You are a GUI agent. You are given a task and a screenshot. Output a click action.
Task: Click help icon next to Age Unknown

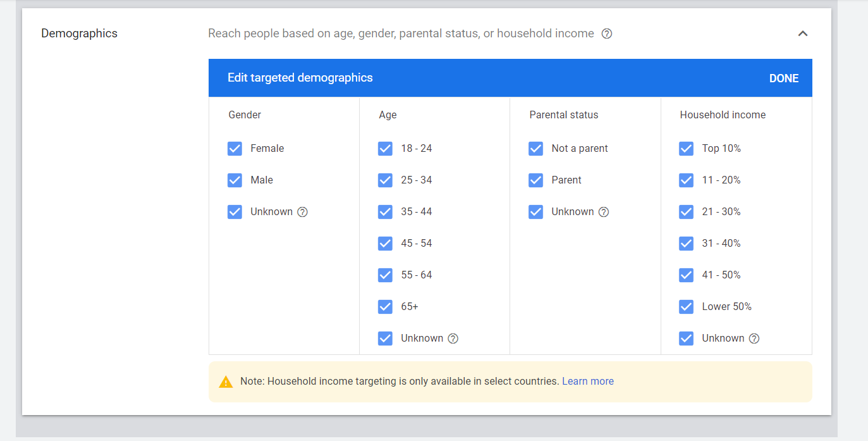tap(453, 339)
